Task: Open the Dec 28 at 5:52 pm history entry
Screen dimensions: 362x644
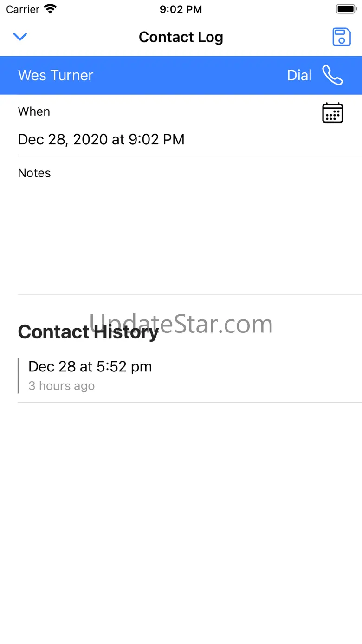Action: point(90,367)
